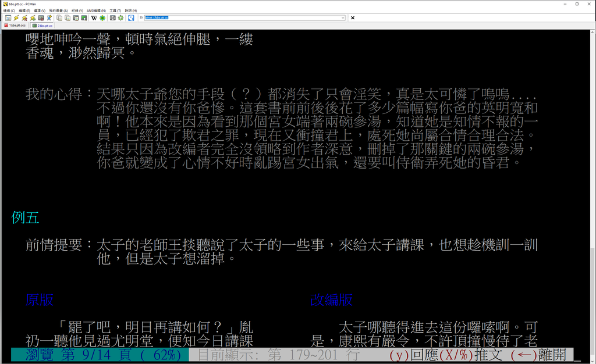Click the label 我的心得
The width and height of the screenshot is (596, 364).
click(x=54, y=94)
